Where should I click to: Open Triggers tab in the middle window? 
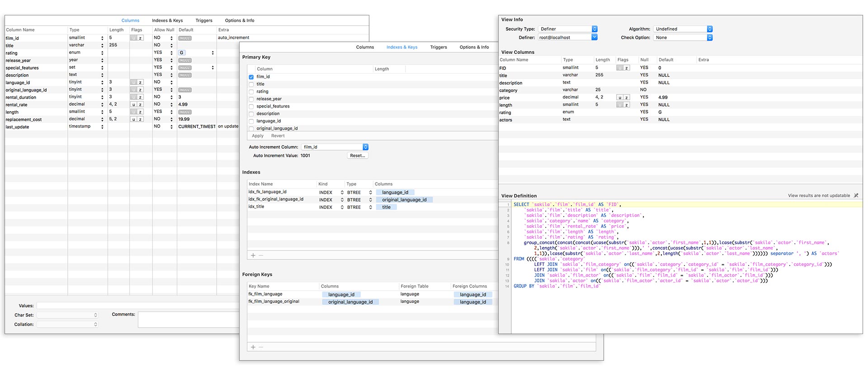[439, 47]
